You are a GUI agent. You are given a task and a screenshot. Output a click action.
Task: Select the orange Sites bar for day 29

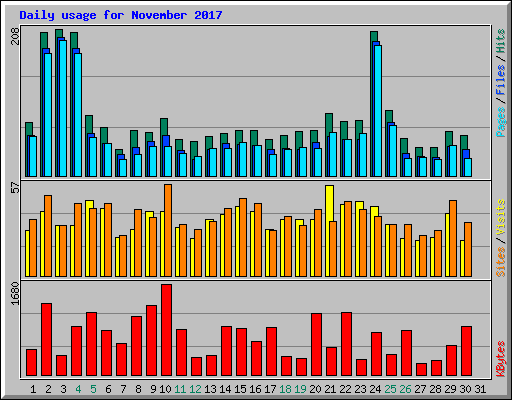click(453, 238)
